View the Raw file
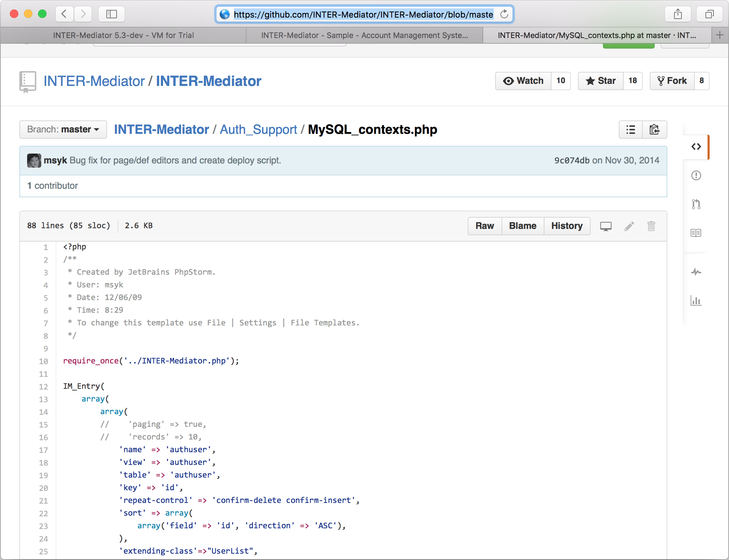Viewport: 729px width, 560px height. coord(485,226)
